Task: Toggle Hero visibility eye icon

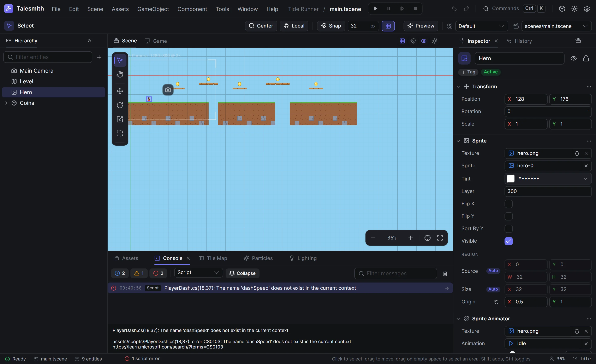Action: click(x=573, y=58)
